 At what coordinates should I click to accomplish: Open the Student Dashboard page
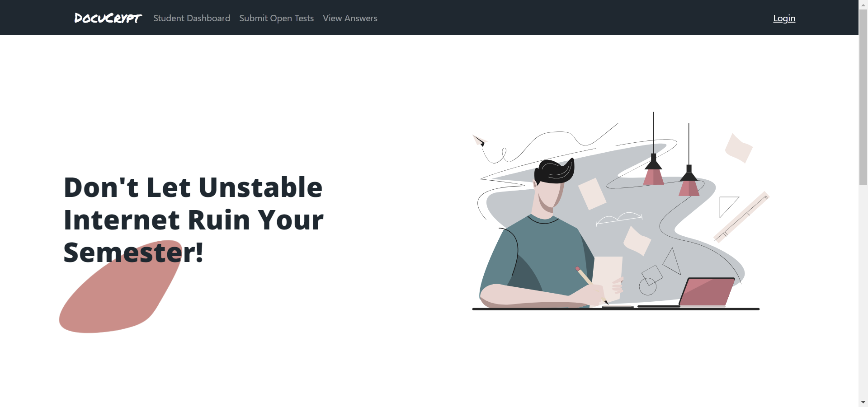pyautogui.click(x=191, y=18)
